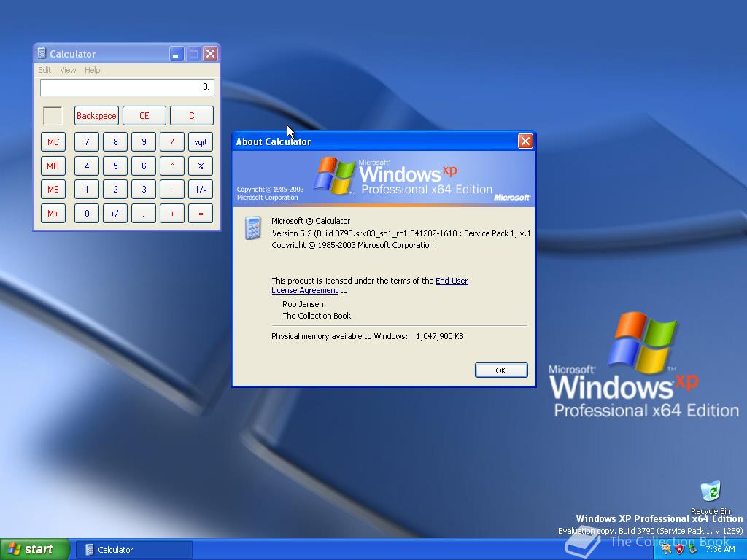Open the View menu in Calculator
Image resolution: width=747 pixels, height=560 pixels.
pos(68,70)
